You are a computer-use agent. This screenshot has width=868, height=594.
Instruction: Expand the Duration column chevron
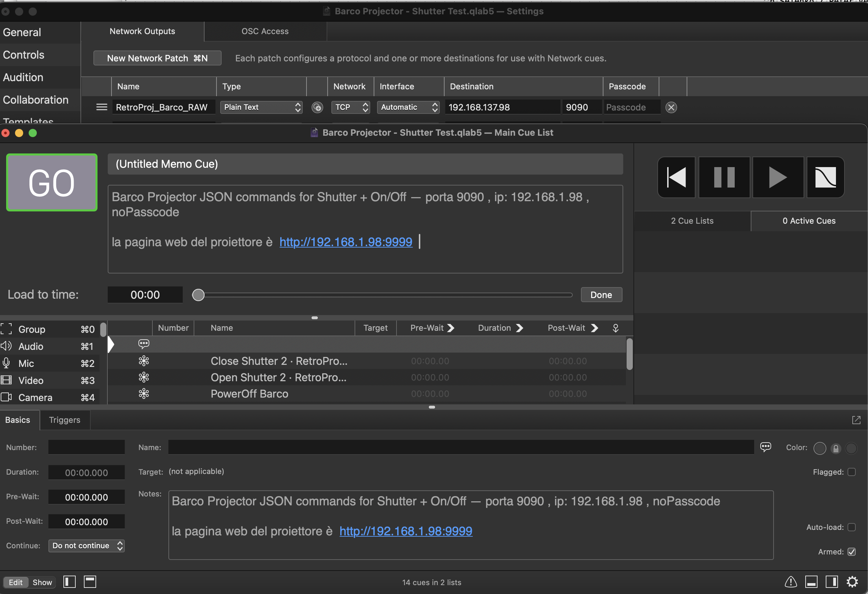[x=520, y=328]
